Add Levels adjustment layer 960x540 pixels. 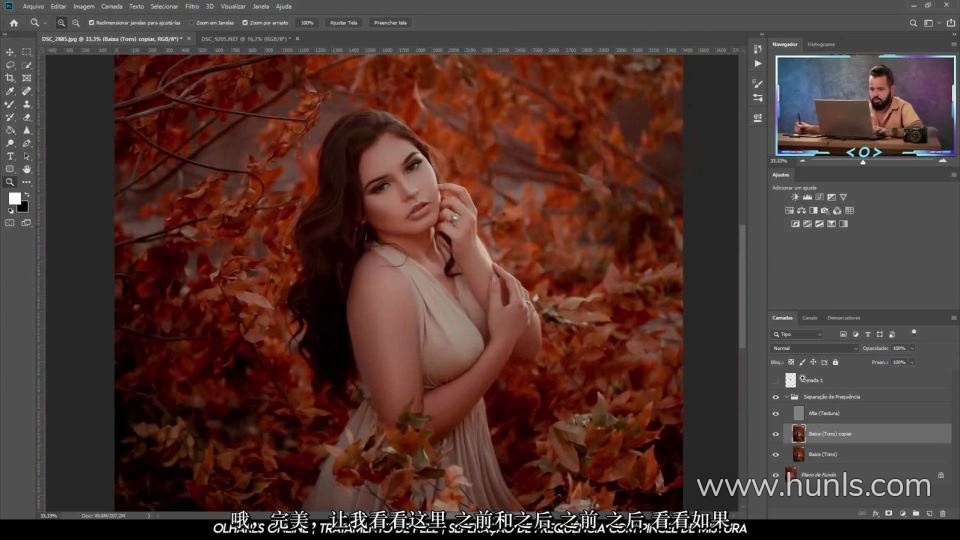(807, 197)
